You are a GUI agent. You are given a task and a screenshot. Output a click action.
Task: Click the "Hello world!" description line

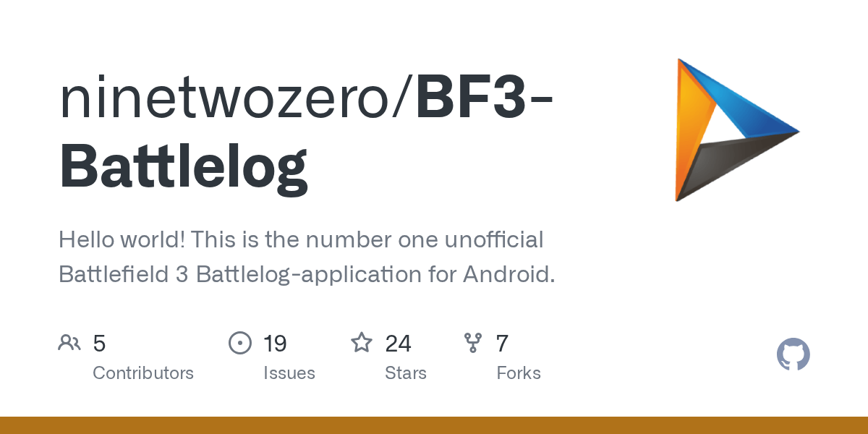click(300, 239)
